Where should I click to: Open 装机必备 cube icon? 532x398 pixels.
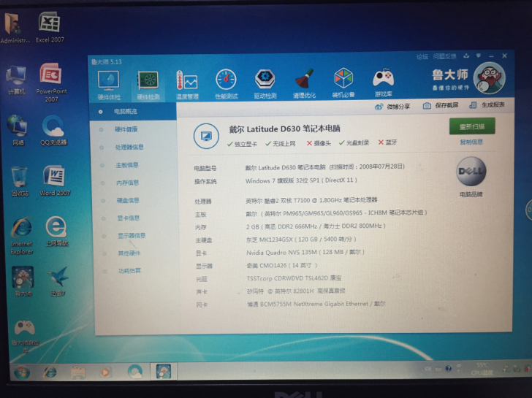(x=343, y=83)
